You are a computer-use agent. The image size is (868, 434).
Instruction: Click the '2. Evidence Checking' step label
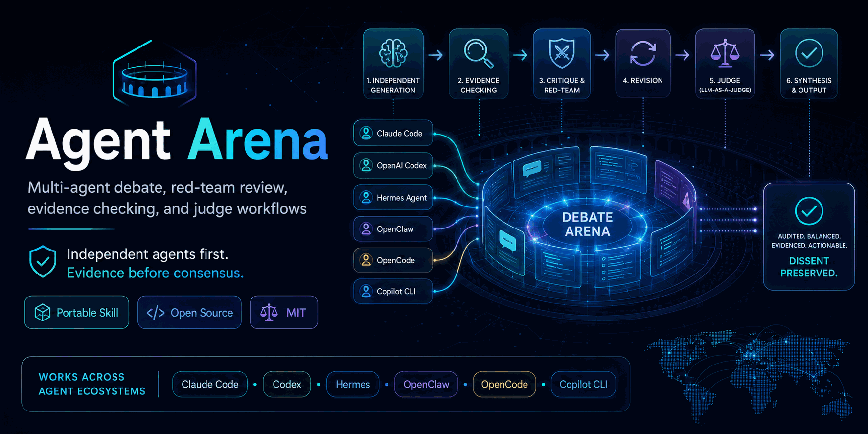[479, 85]
